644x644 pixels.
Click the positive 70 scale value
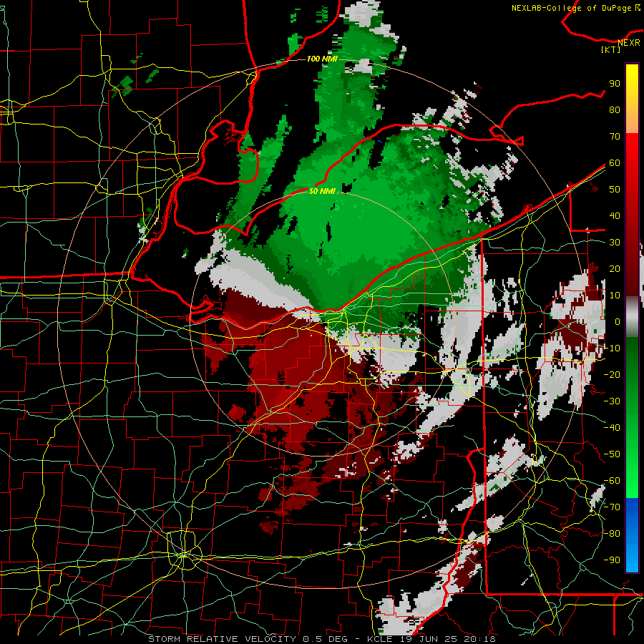pyautogui.click(x=615, y=137)
